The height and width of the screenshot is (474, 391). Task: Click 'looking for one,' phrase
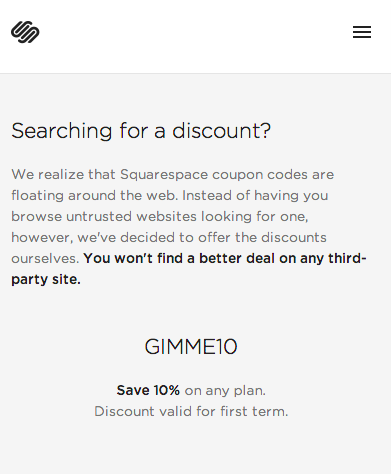(x=255, y=217)
